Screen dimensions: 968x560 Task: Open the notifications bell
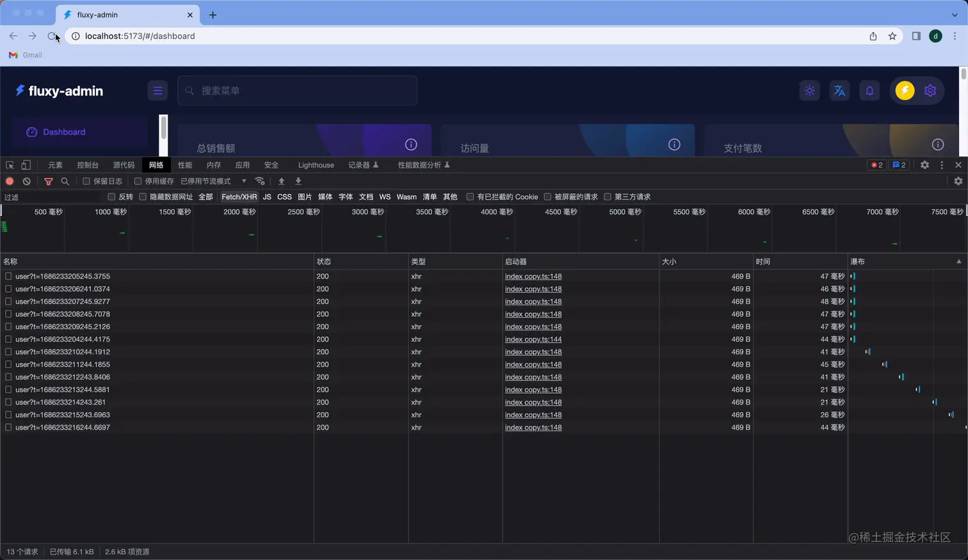869,90
